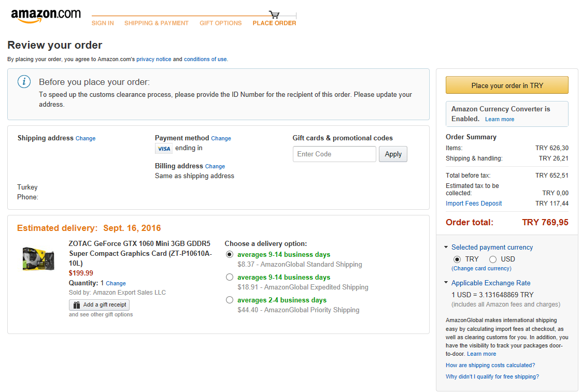The image size is (581, 392).
Task: Select USD as payment currency
Action: 493,259
